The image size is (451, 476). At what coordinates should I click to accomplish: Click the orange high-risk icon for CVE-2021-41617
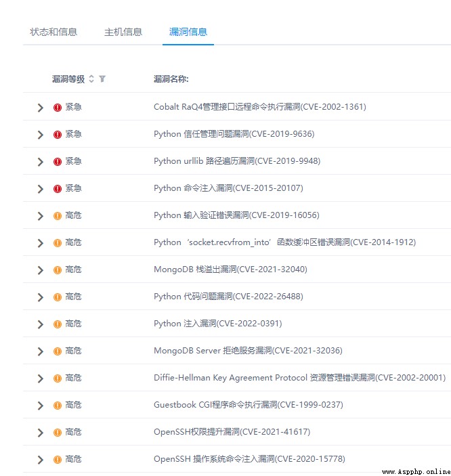click(x=58, y=433)
